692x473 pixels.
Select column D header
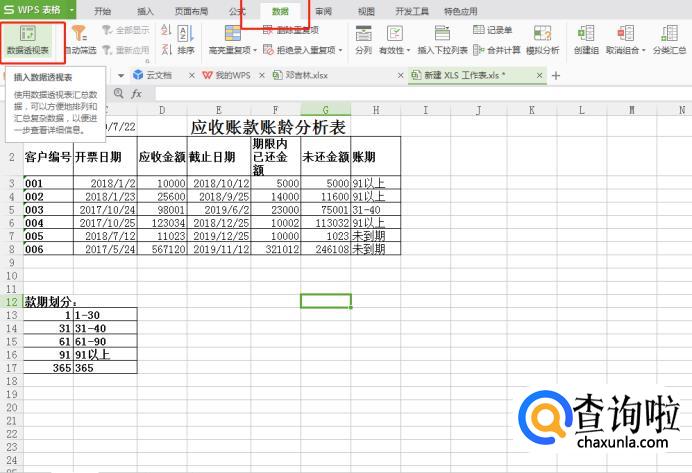coord(162,109)
